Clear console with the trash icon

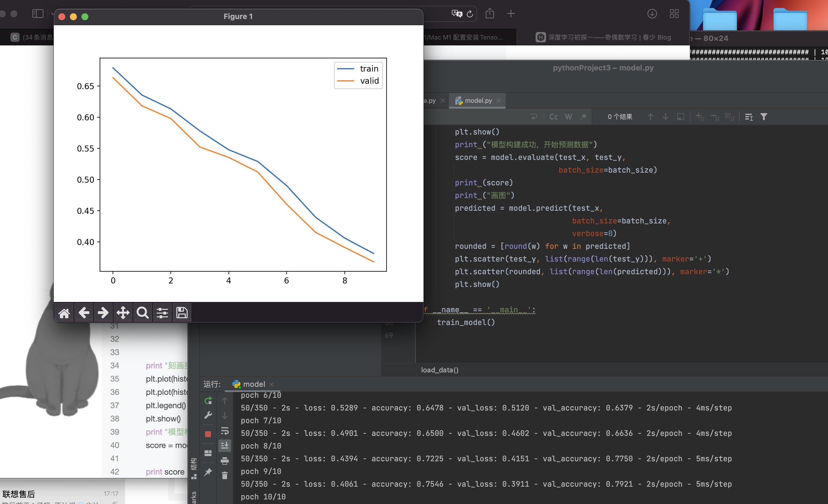pos(225,475)
